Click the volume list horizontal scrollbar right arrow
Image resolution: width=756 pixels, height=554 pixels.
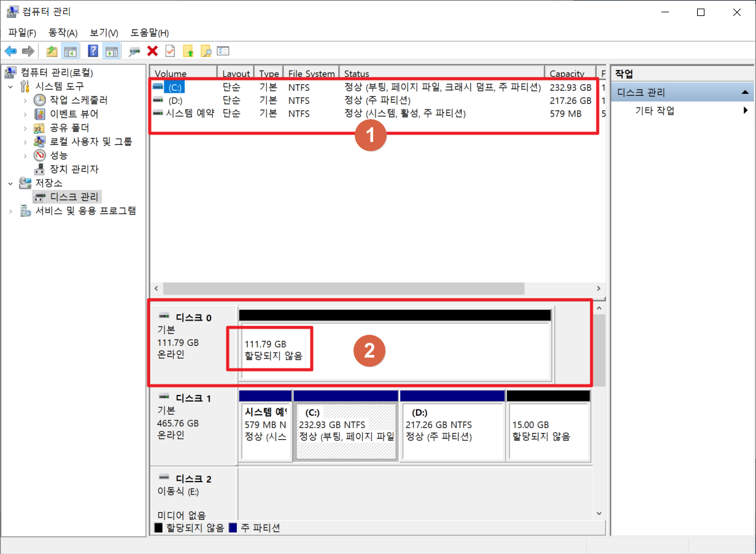pos(599,288)
